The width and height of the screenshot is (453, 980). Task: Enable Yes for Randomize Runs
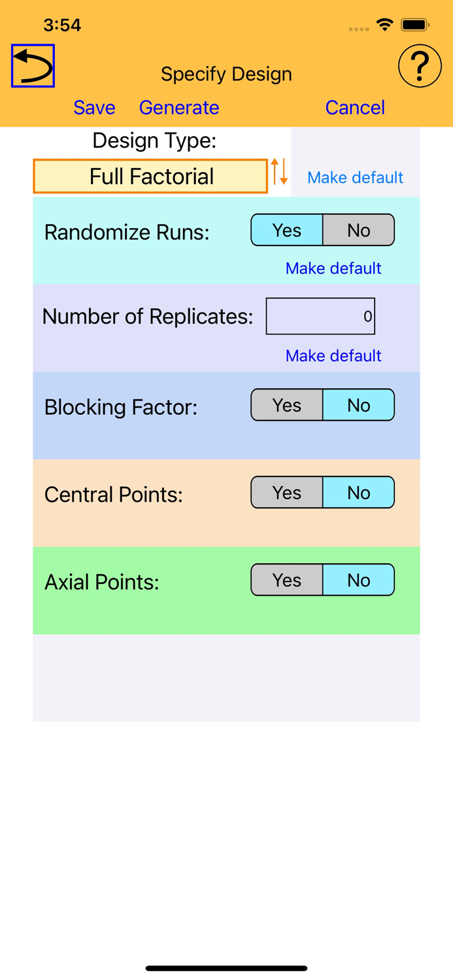pos(288,230)
